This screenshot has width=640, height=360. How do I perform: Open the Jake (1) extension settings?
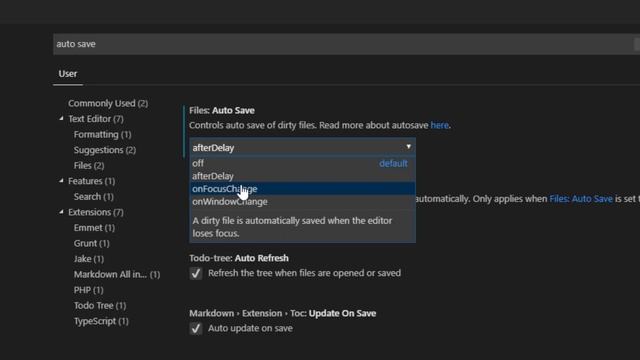(x=89, y=259)
